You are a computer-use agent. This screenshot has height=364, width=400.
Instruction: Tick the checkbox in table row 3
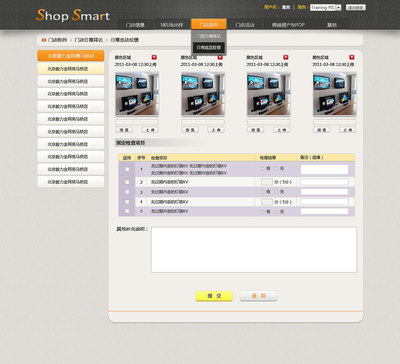[127, 192]
